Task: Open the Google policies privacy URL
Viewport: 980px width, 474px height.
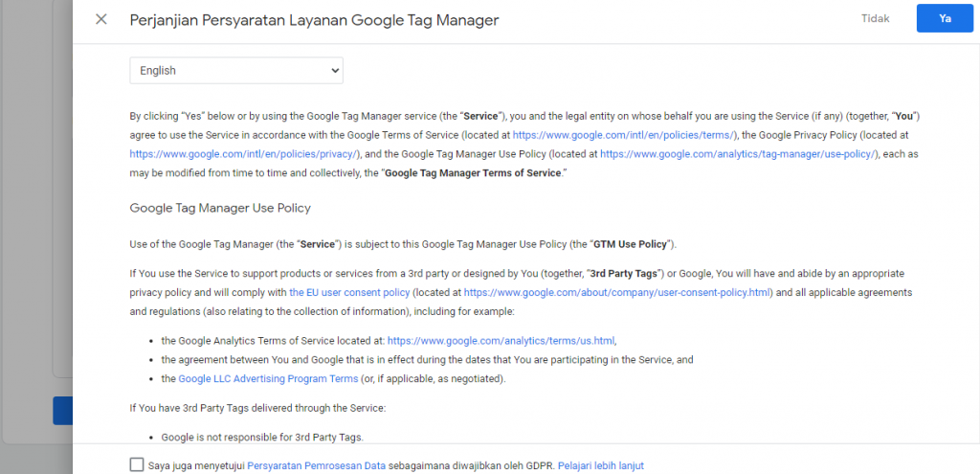Action: point(244,154)
